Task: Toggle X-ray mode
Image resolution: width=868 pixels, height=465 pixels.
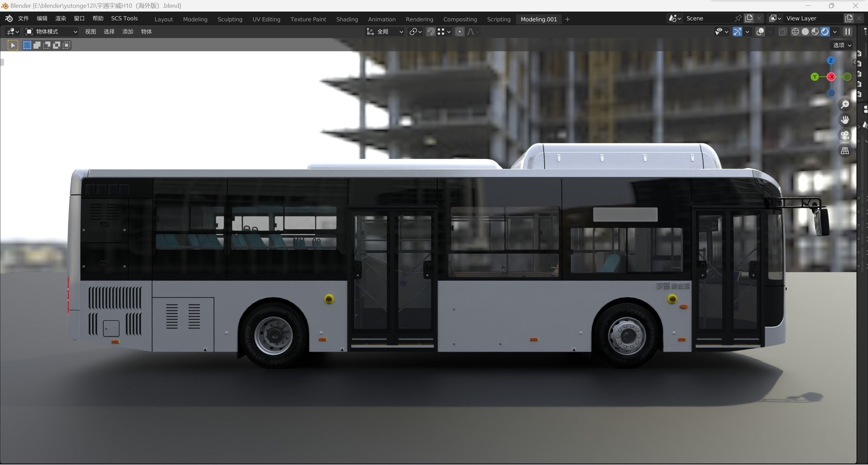Action: click(x=783, y=32)
